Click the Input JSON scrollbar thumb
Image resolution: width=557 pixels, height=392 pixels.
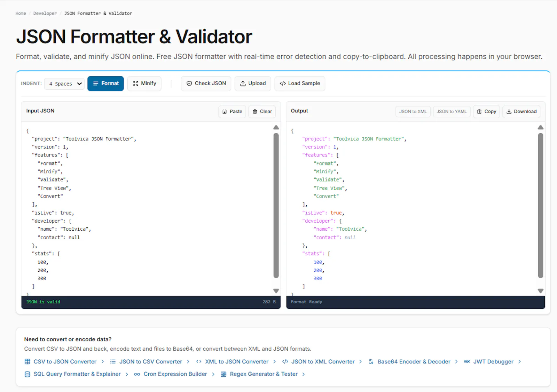(x=276, y=206)
